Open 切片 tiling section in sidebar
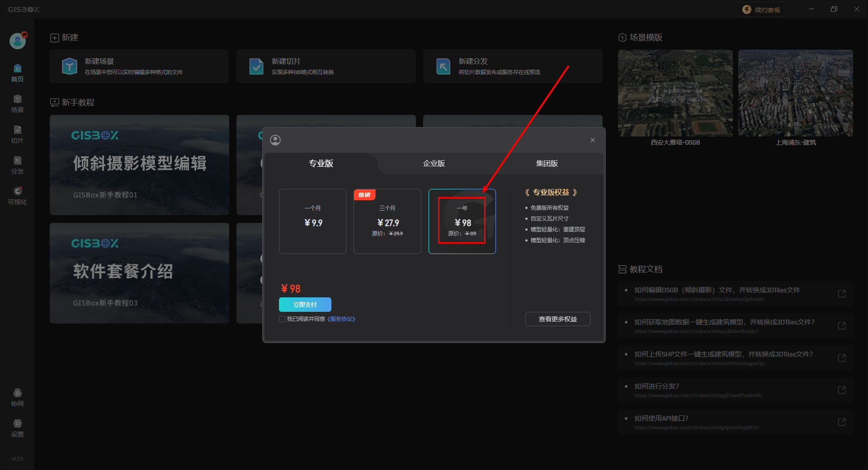Screen dimensions: 868x470 (x=17, y=135)
